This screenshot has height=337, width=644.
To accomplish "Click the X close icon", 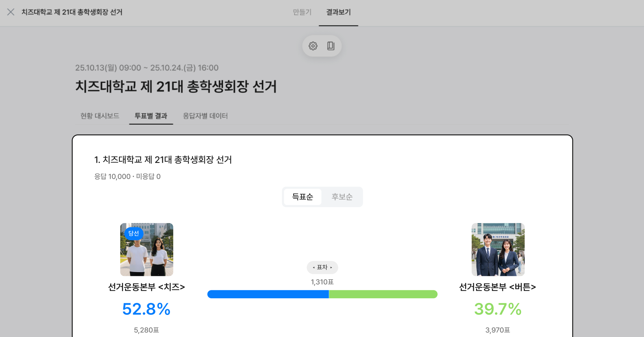I will tap(11, 12).
